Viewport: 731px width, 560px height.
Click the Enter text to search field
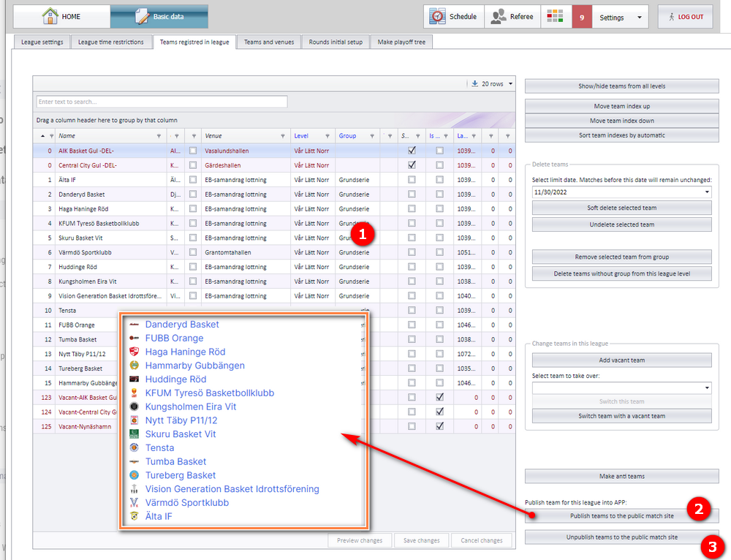click(162, 102)
